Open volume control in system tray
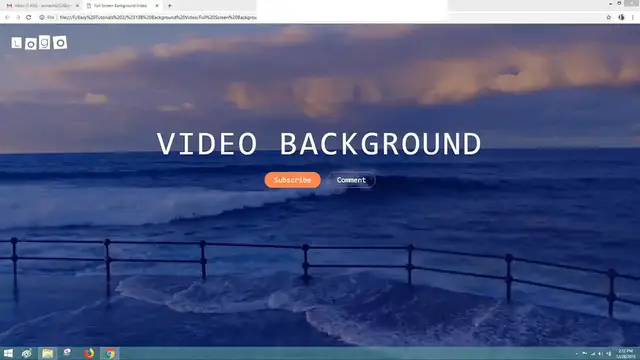 pos(600,354)
